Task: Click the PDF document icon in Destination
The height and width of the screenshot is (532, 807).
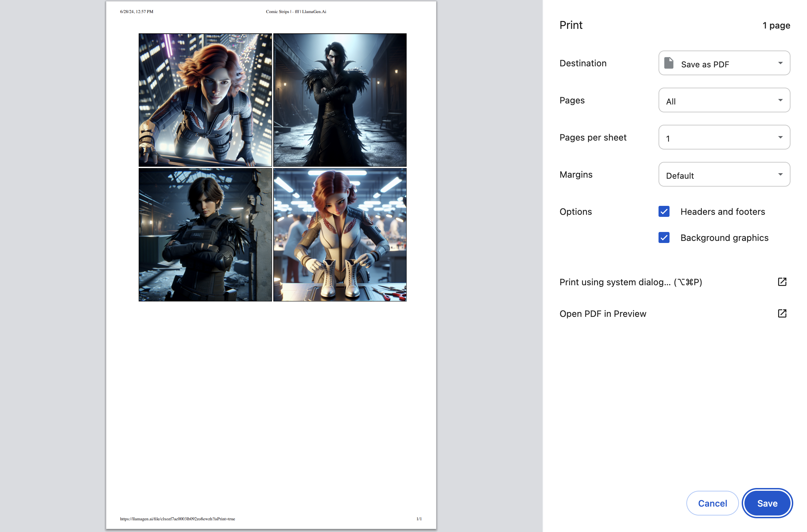Action: [668, 63]
